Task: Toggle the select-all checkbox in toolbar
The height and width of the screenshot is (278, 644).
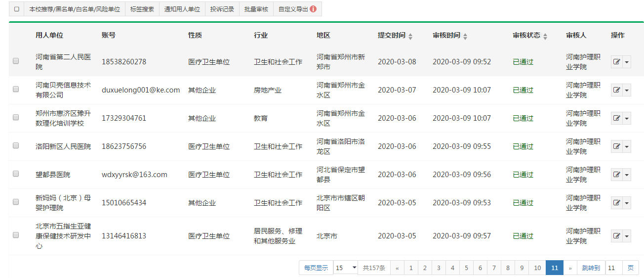Action: pyautogui.click(x=16, y=9)
